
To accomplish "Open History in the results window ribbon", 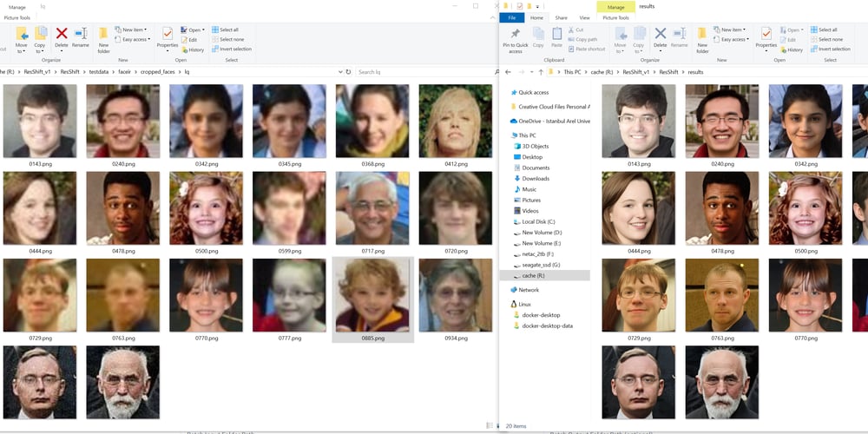I will tap(792, 49).
